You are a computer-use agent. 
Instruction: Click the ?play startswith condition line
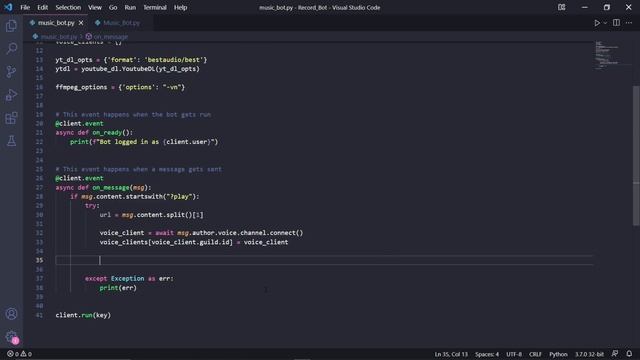135,197
